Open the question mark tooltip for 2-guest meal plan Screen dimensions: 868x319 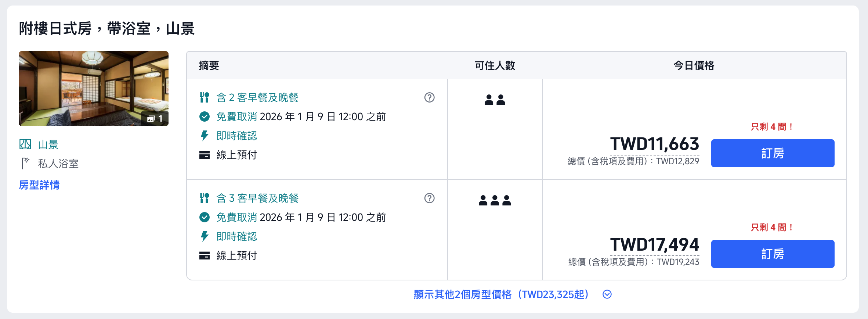point(429,98)
